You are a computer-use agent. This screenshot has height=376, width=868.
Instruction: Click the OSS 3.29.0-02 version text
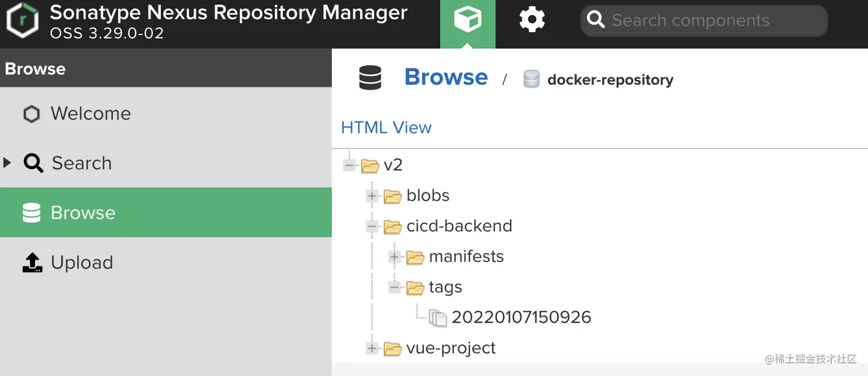tap(107, 33)
